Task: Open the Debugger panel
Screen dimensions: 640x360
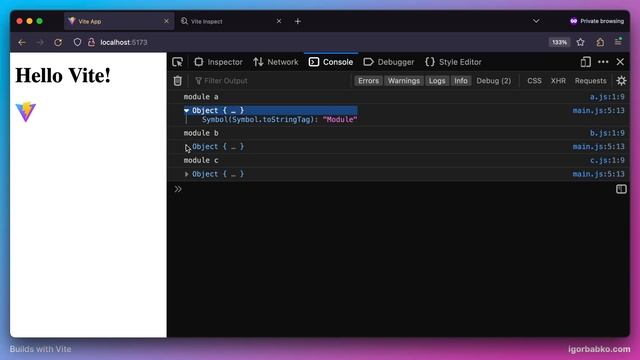Action: 389,62
